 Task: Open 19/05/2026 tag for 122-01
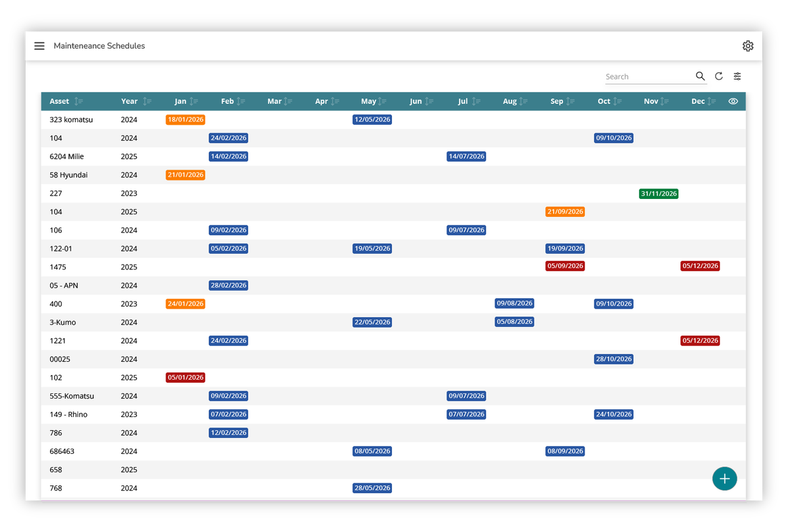coord(372,248)
